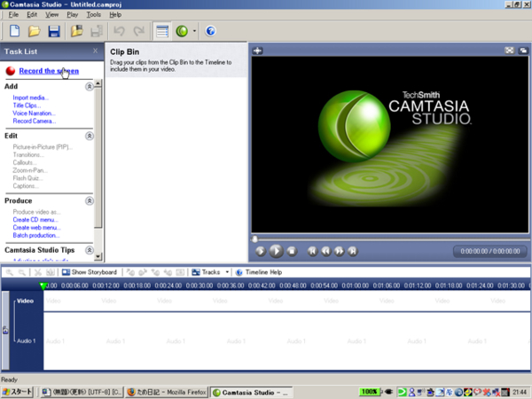This screenshot has height=399, width=532.
Task: Open Timeline Help
Action: click(x=259, y=272)
